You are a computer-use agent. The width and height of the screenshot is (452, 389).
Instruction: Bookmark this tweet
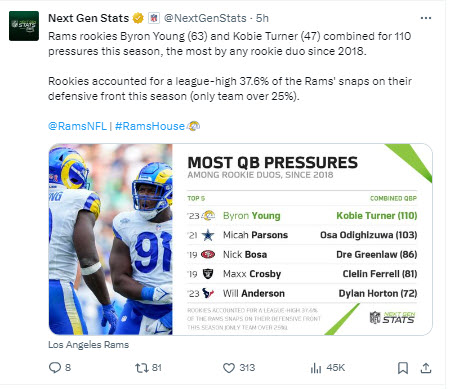(x=403, y=368)
